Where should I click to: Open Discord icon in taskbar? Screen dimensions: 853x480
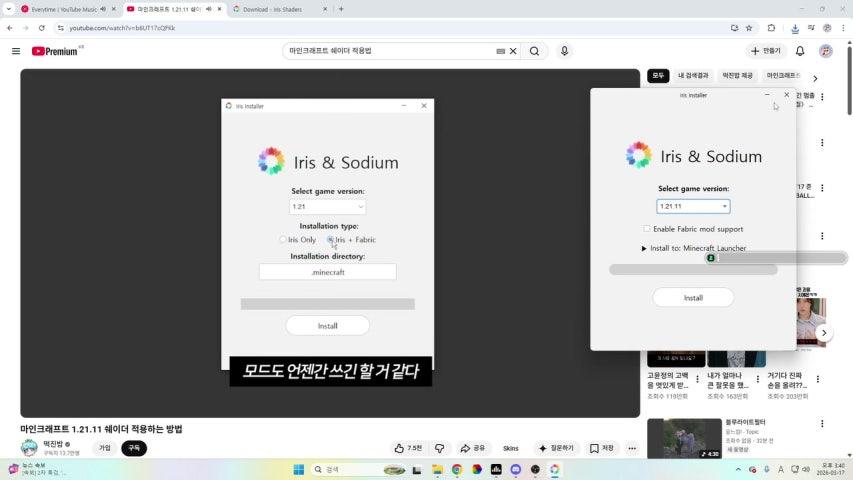(515, 469)
